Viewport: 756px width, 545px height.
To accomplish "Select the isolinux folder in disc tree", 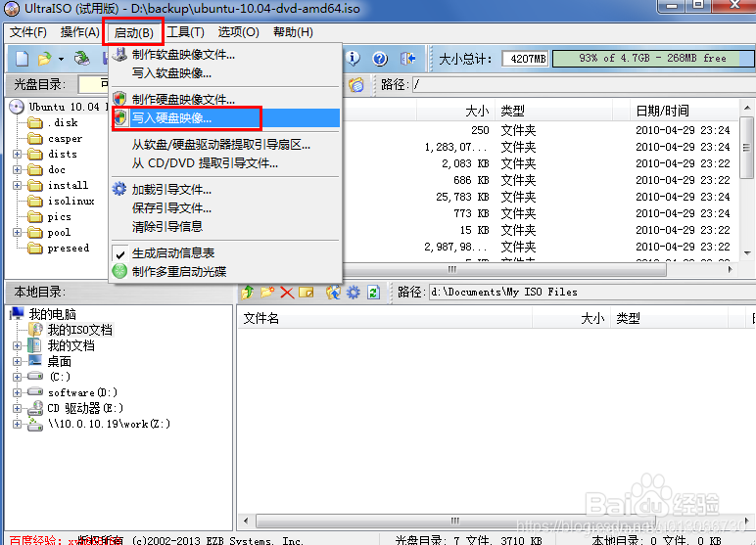I will (x=71, y=201).
